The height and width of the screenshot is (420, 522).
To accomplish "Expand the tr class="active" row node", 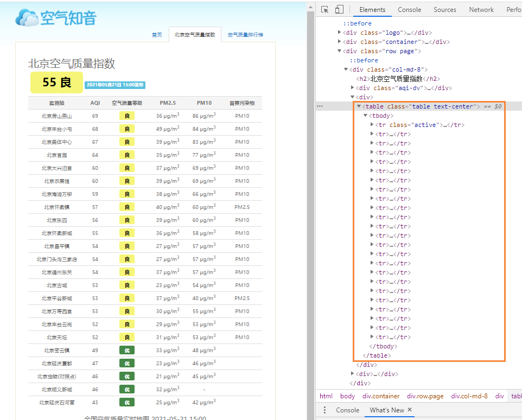I will tap(372, 124).
